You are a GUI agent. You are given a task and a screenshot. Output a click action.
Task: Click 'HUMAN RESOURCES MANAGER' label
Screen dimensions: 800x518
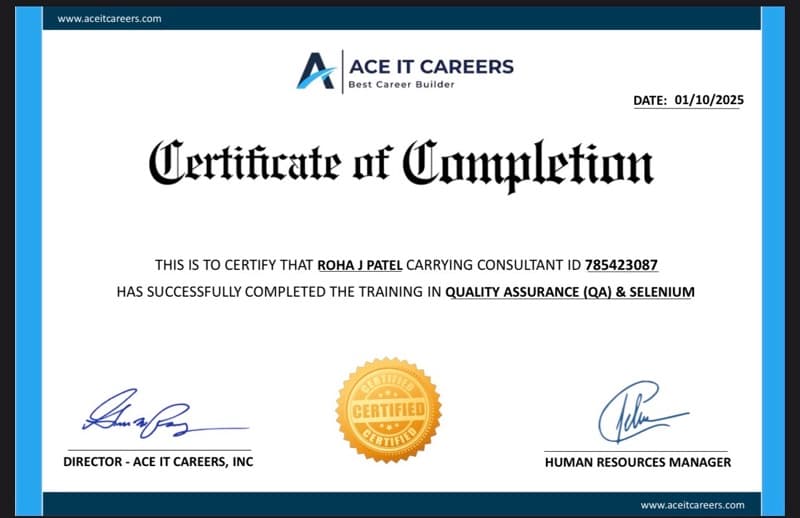click(x=638, y=462)
